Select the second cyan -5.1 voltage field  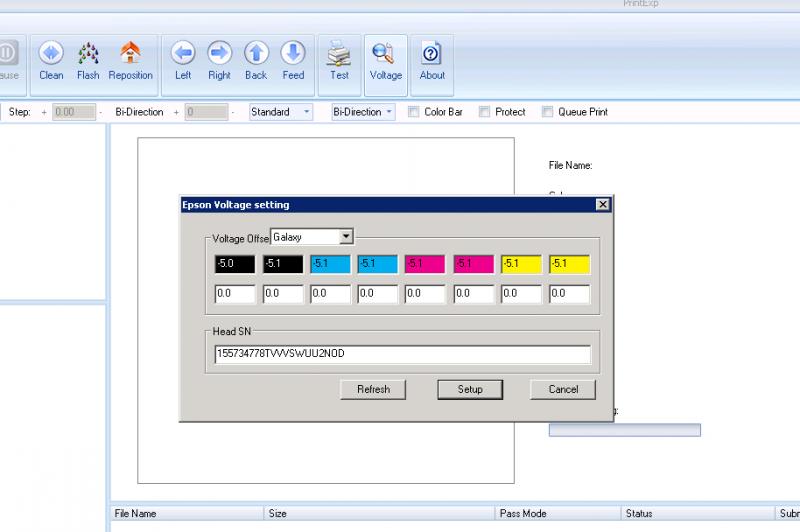[378, 264]
